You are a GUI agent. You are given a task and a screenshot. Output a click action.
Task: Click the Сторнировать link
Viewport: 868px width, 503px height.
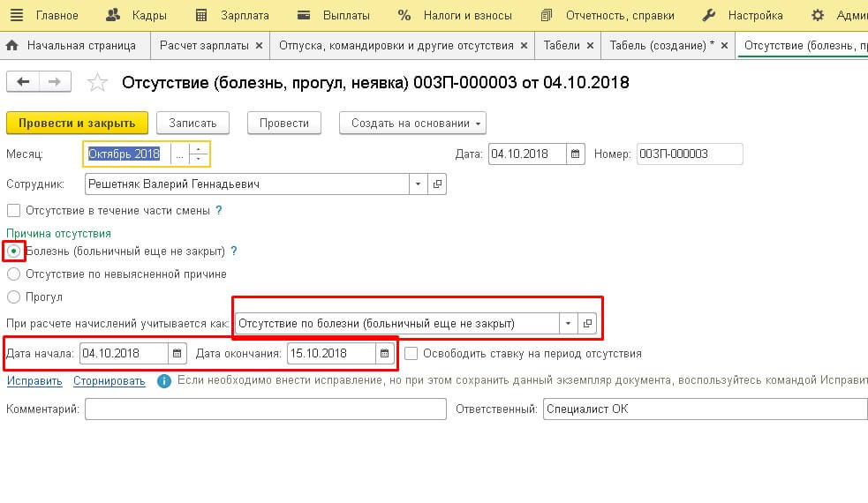coord(109,381)
